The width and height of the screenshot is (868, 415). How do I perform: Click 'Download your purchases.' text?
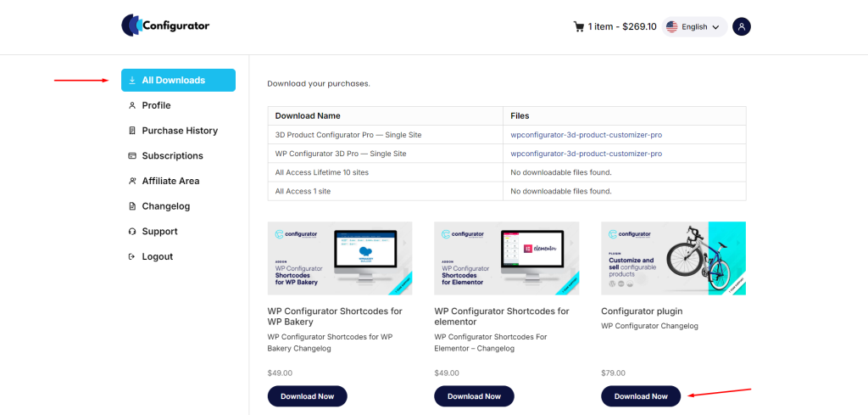tap(319, 84)
